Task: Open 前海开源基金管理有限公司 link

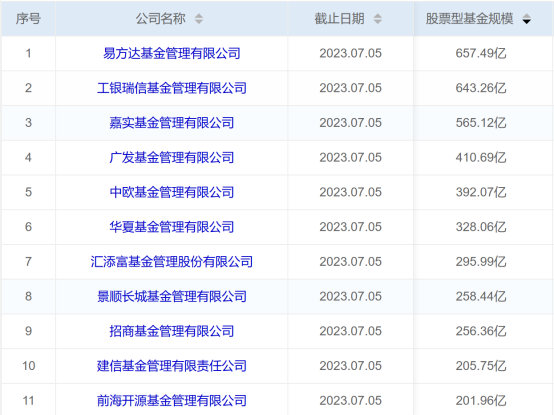Action: coord(172,401)
